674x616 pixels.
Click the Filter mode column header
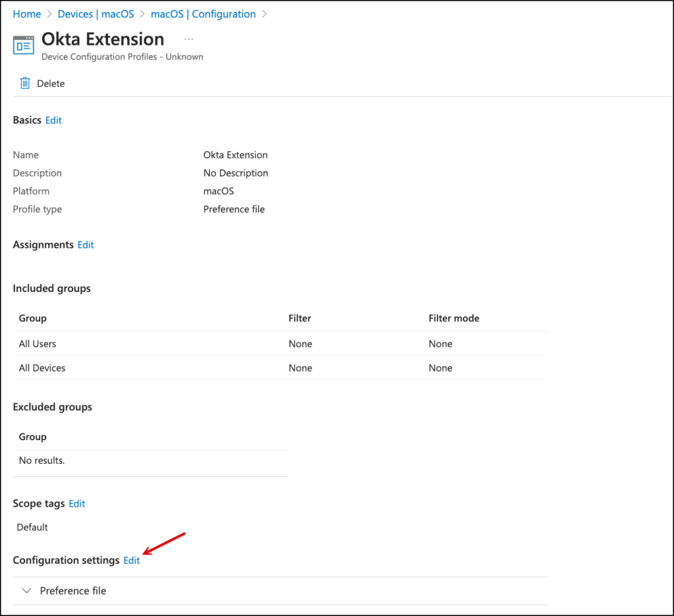point(453,318)
